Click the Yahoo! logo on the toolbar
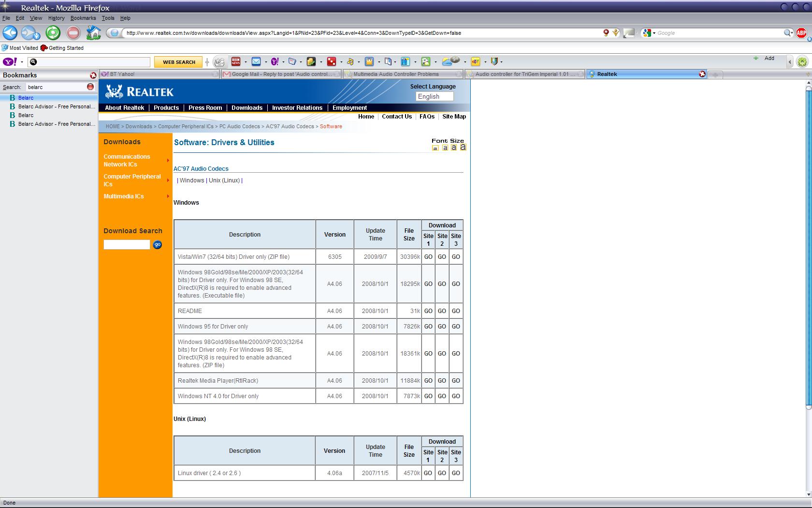Screen dimensions: 812x508 click(10, 62)
